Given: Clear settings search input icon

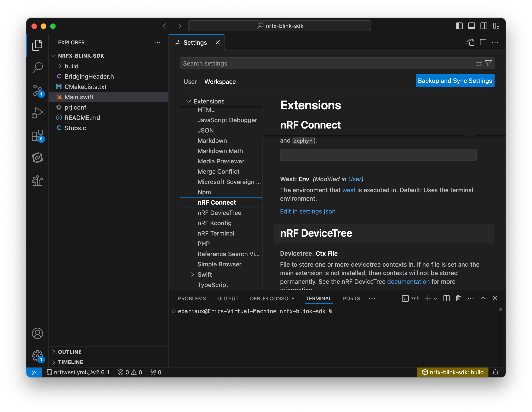Looking at the screenshot, I should (x=479, y=63).
